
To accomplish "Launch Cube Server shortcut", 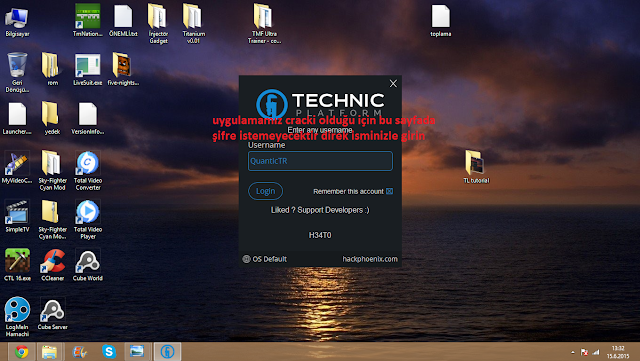I will click(x=53, y=314).
